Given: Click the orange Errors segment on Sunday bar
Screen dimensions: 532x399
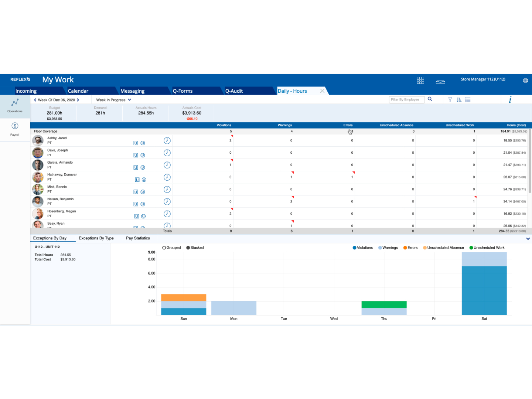Looking at the screenshot, I should tap(184, 298).
